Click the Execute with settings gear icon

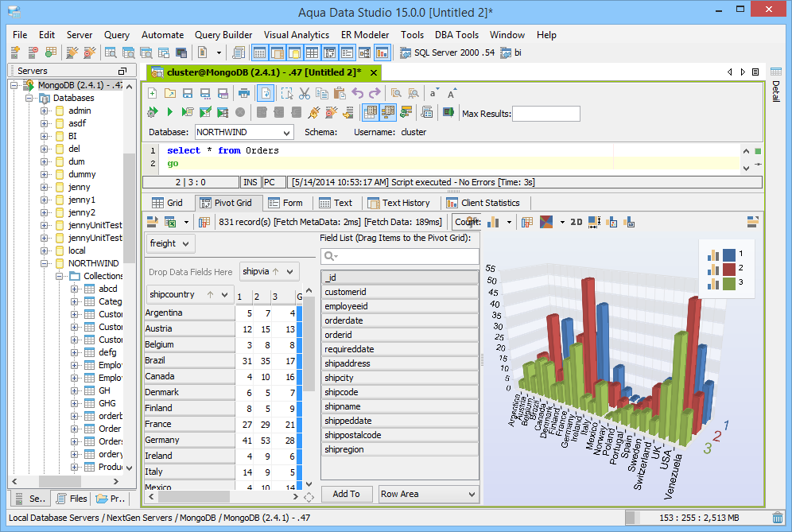coord(152,112)
